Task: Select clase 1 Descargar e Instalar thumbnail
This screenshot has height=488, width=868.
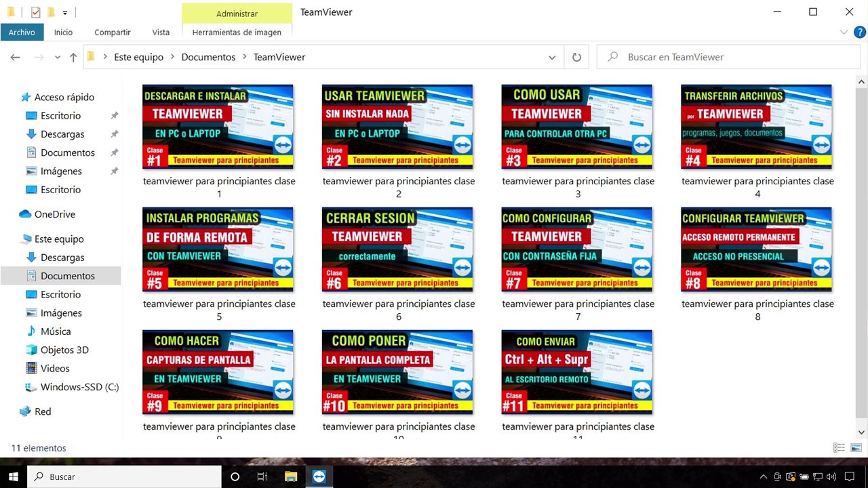Action: point(218,127)
